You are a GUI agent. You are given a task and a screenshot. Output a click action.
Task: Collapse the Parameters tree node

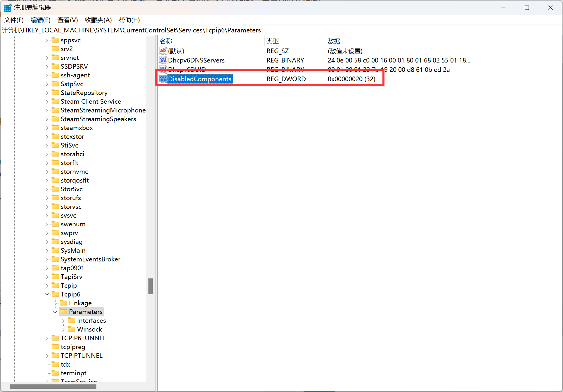coord(55,312)
